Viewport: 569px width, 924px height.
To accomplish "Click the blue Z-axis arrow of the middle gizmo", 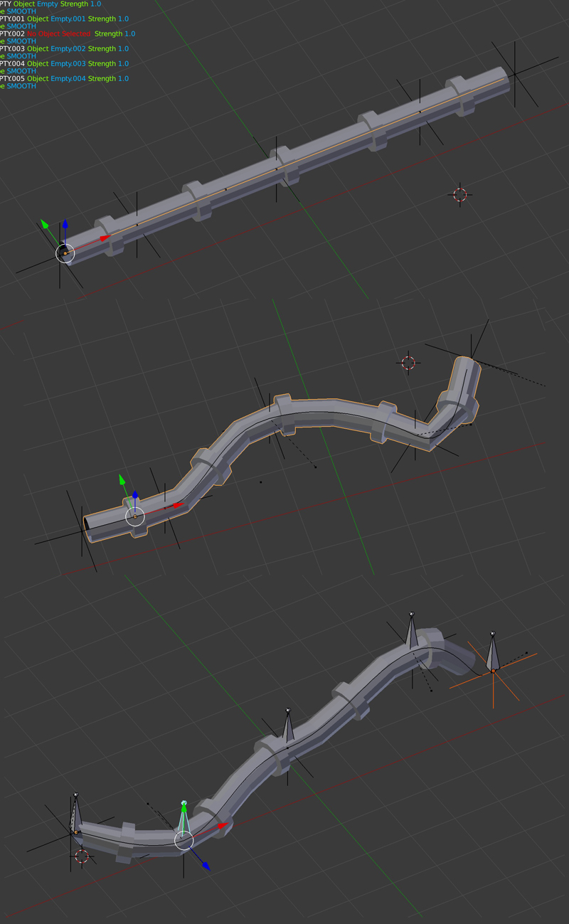I will pos(135,494).
